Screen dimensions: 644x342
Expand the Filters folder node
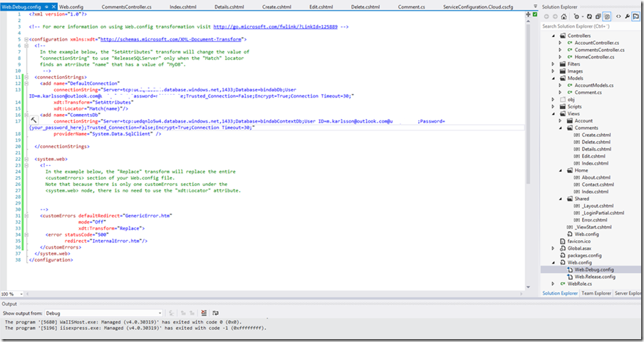554,64
